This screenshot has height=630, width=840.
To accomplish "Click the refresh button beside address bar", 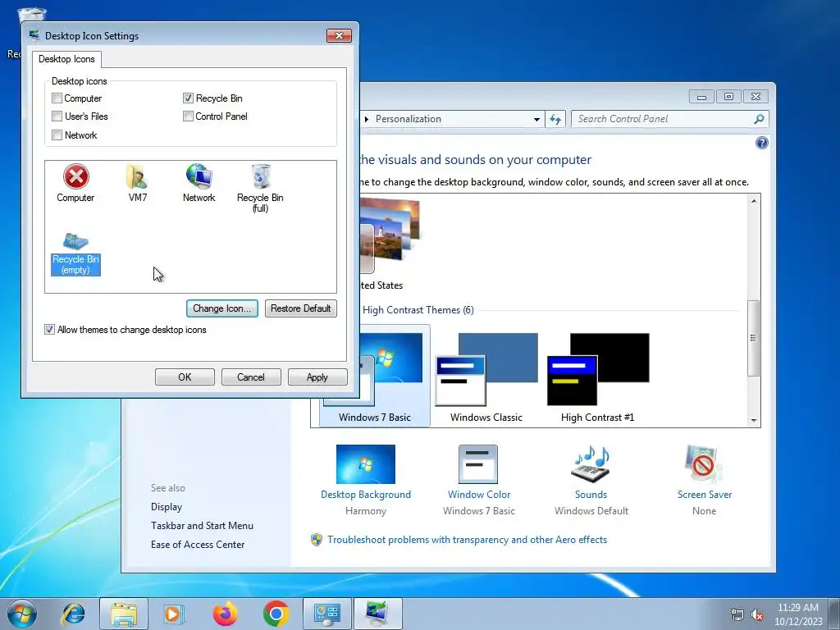I will click(555, 119).
